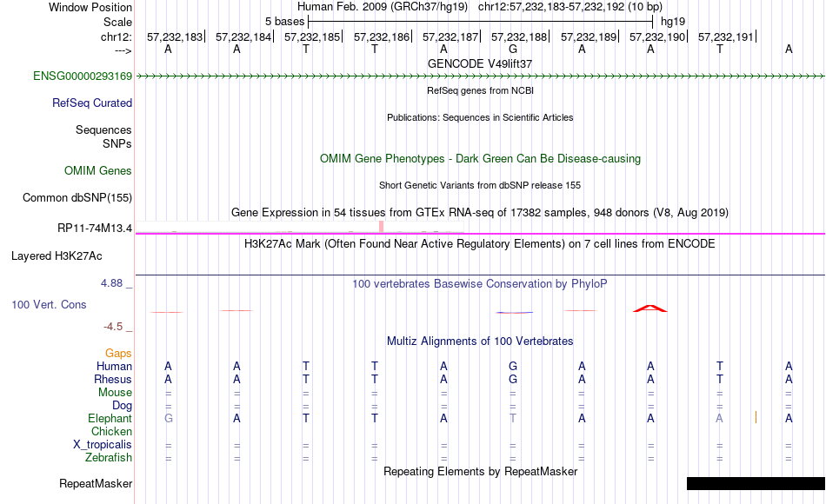Click the OMIM Gene Phenotypes track title

coord(481,159)
